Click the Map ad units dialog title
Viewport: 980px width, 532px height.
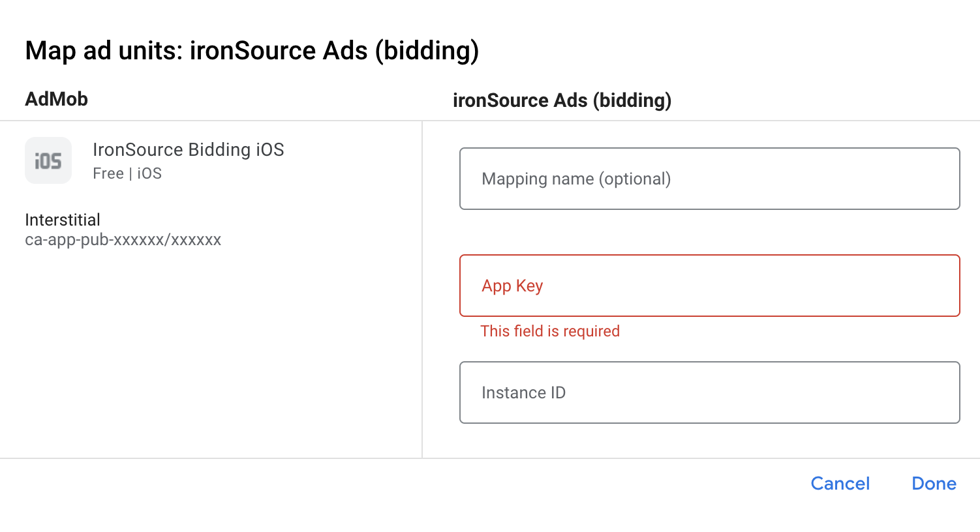[252, 50]
